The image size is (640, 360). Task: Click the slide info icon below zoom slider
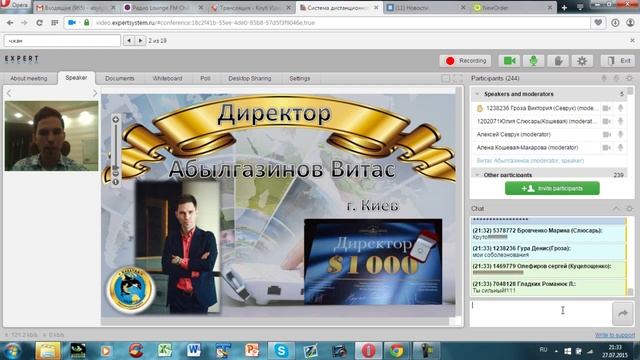coord(116,182)
